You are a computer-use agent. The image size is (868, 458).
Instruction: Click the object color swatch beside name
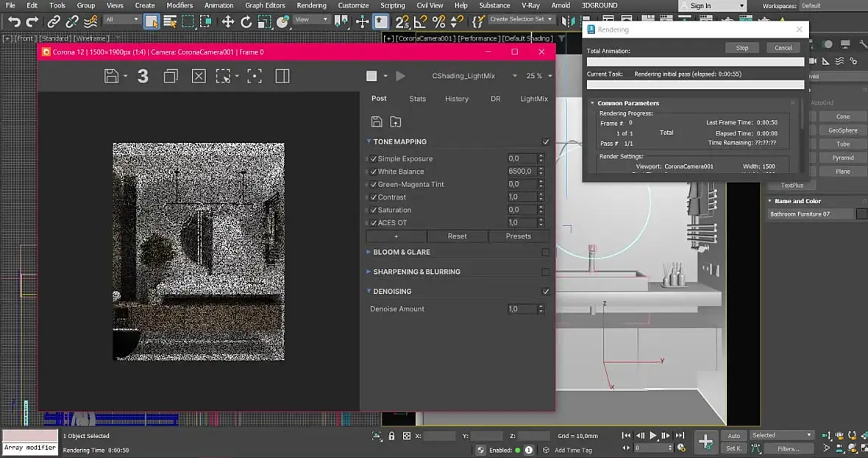[x=861, y=214]
